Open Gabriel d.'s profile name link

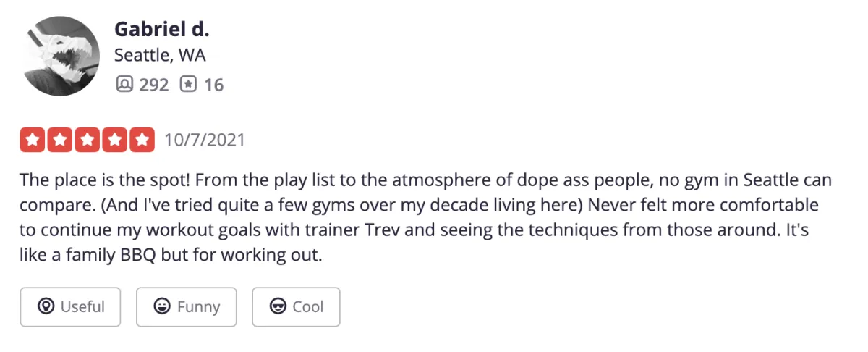point(161,30)
